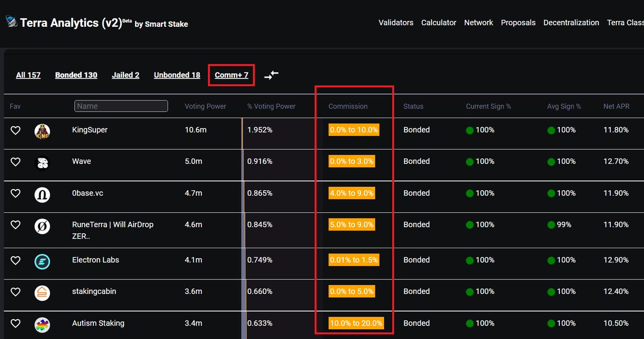
Task: Open the Proposals page
Action: pos(518,23)
